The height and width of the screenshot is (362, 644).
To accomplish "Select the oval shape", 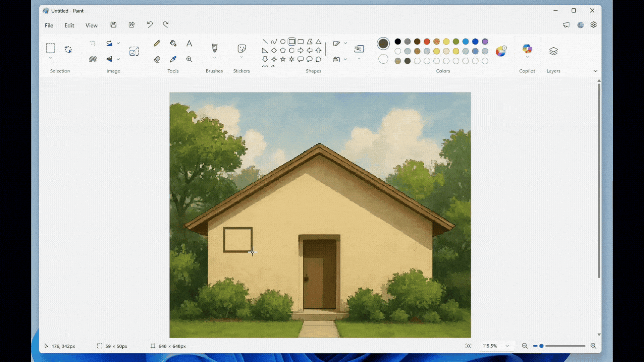I will click(283, 41).
